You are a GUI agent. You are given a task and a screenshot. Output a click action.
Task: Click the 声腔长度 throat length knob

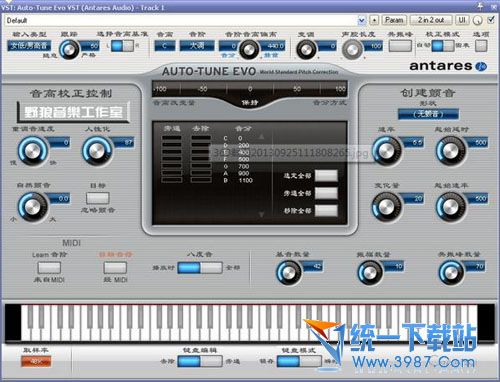pos(352,50)
